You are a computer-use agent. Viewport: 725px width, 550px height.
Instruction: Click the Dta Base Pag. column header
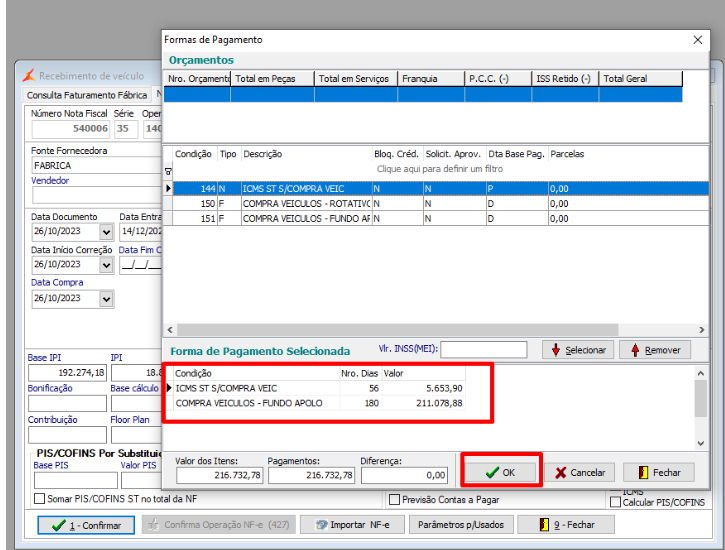[517, 154]
